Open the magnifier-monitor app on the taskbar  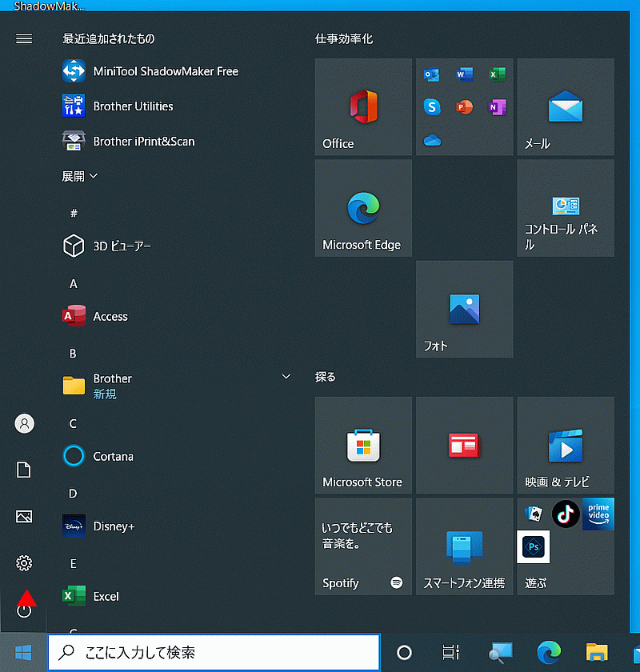pyautogui.click(x=500, y=652)
